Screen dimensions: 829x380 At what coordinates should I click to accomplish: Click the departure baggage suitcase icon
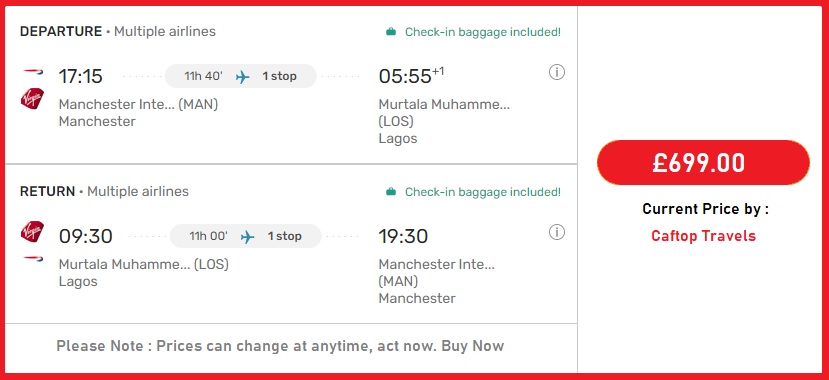tap(391, 32)
